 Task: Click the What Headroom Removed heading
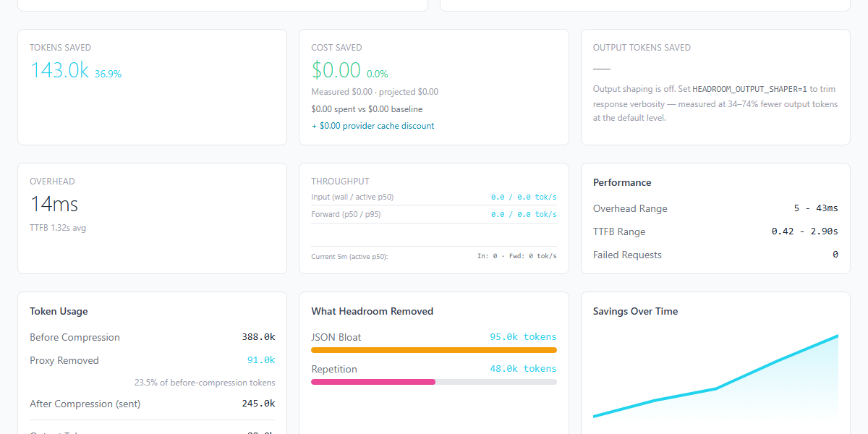(373, 311)
